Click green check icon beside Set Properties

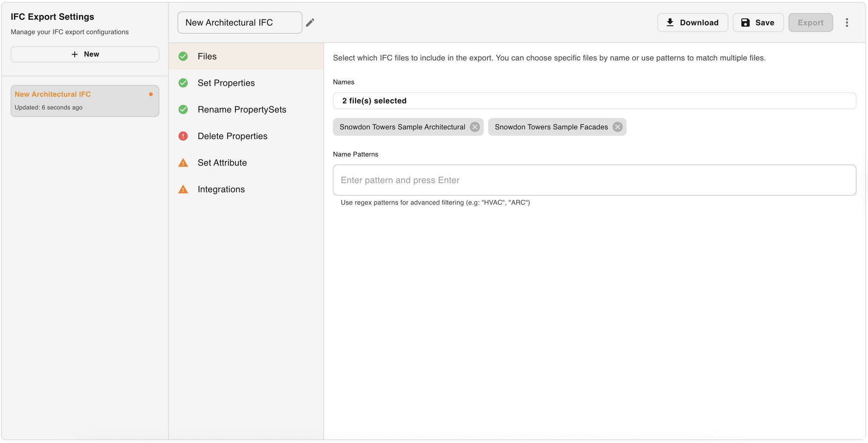point(183,83)
